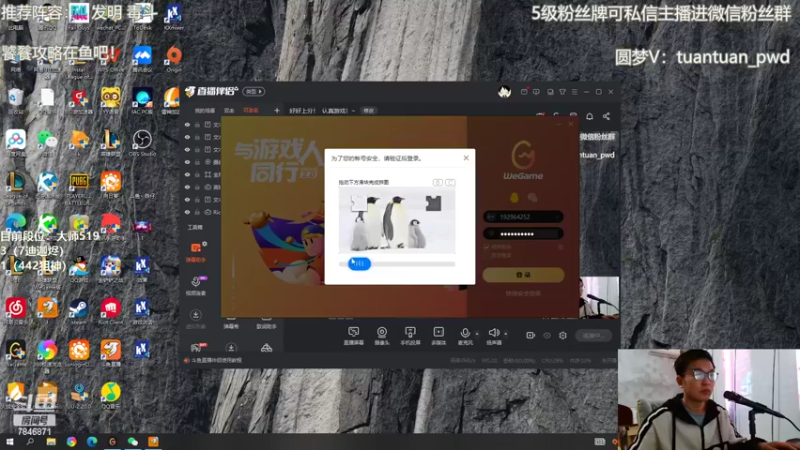Open File Explorer from taskbar
The image size is (800, 450).
51,442
